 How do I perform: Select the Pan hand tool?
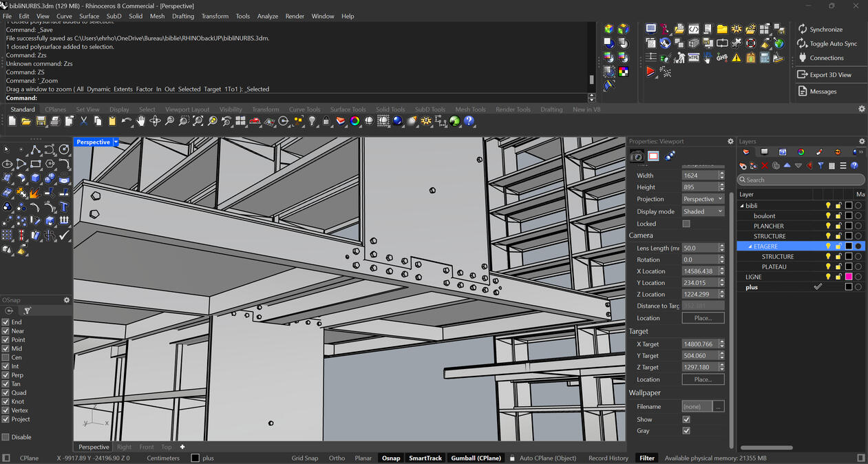pyautogui.click(x=140, y=121)
